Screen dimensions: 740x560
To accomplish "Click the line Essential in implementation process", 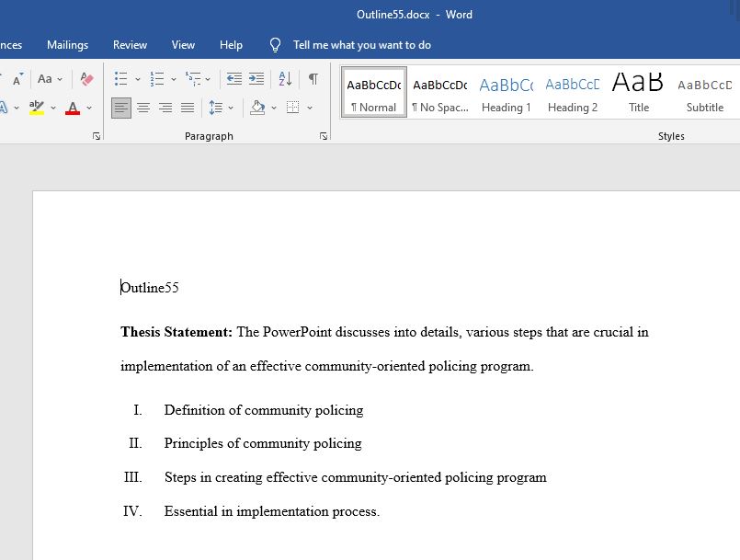I will [x=272, y=511].
